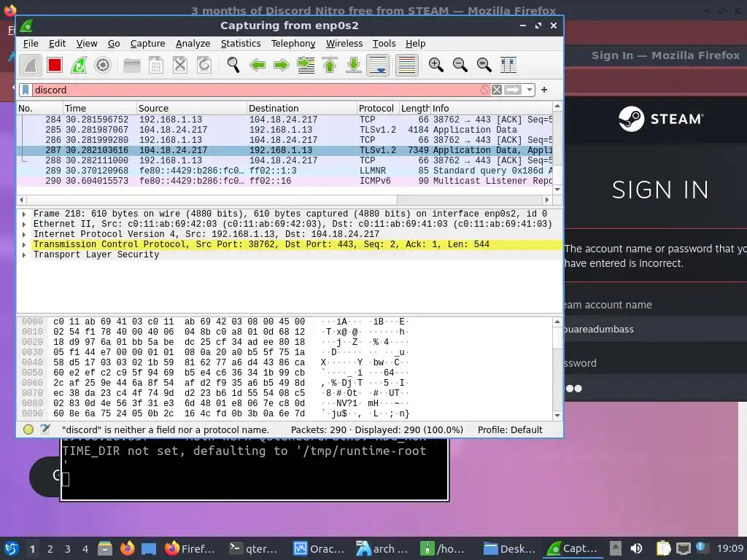The height and width of the screenshot is (560, 747).
Task: Select packet 285 TLSv1.2 row
Action: (x=285, y=130)
